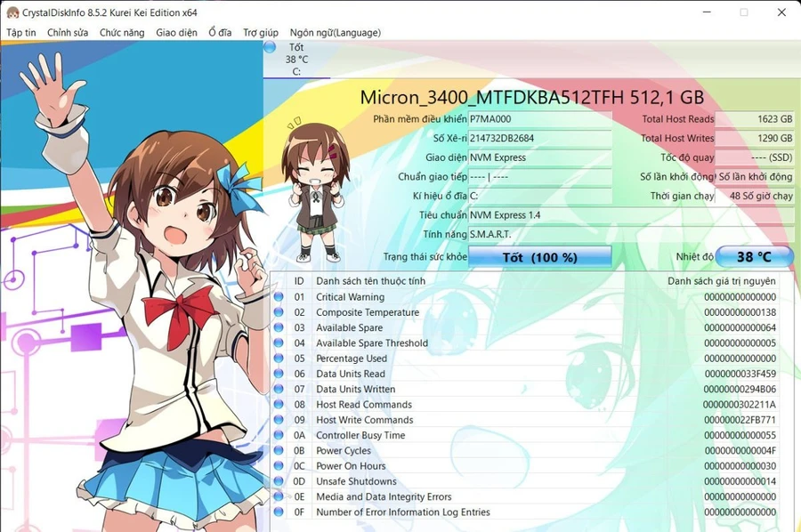The width and height of the screenshot is (801, 532).
Task: Click the status orb for Host Write Commands
Action: point(279,420)
